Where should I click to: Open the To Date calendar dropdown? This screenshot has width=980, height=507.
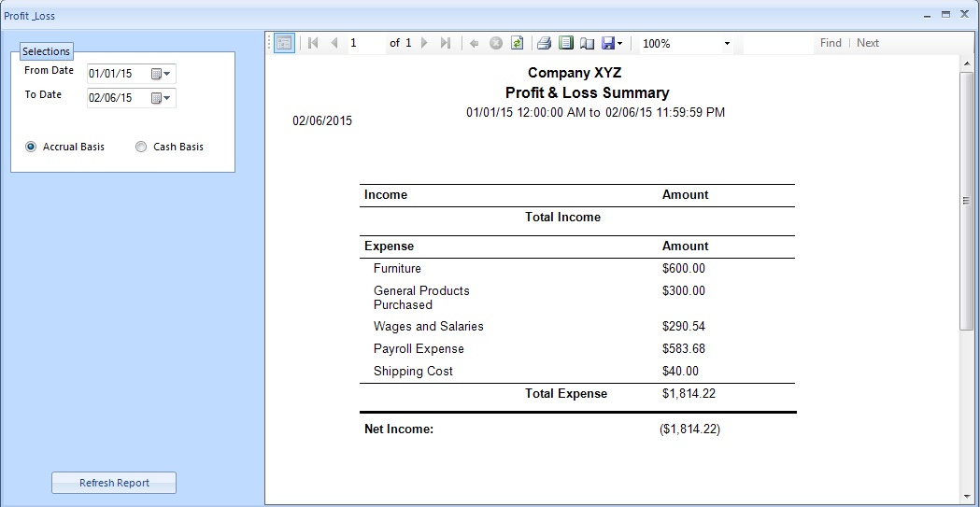161,98
